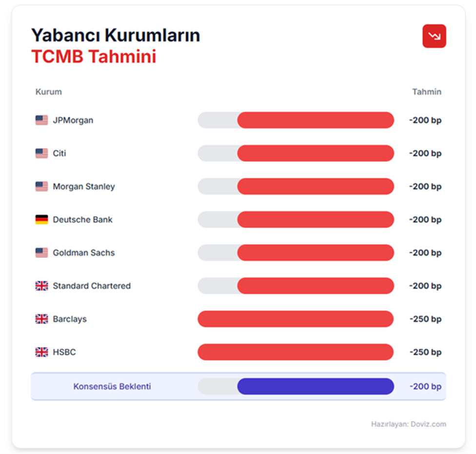This screenshot has width=476, height=454.
Task: Click the Goldman Sachs institution name
Action: [84, 253]
